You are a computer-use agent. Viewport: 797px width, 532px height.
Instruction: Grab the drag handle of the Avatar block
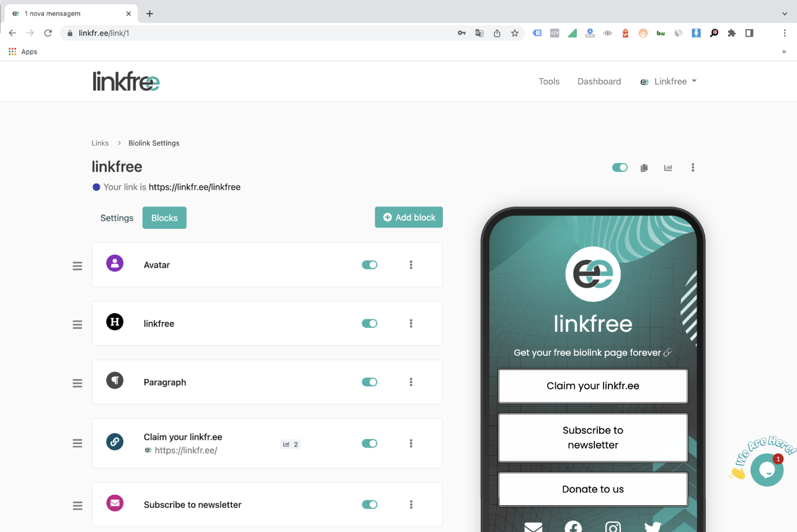coord(78,266)
